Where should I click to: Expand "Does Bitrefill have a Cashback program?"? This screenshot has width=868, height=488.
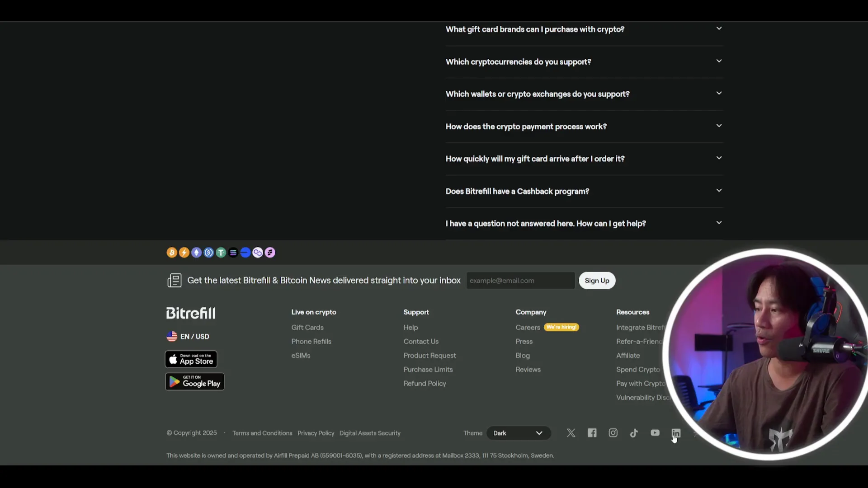tap(584, 191)
